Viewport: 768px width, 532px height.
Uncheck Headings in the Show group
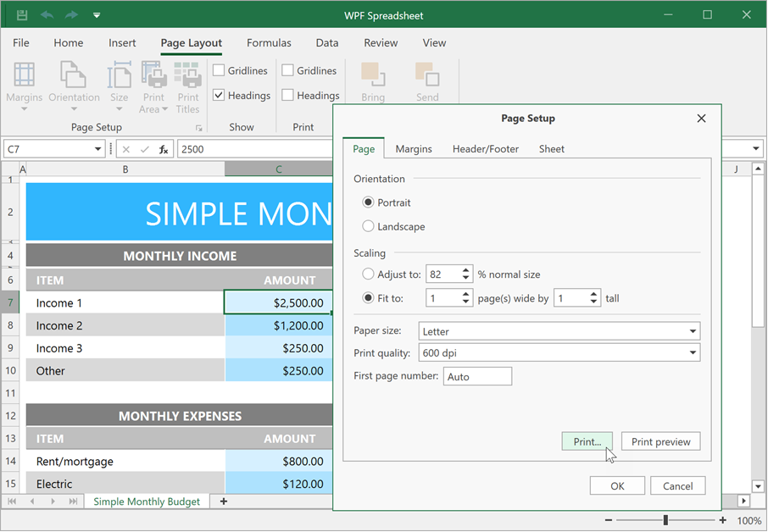pyautogui.click(x=219, y=95)
